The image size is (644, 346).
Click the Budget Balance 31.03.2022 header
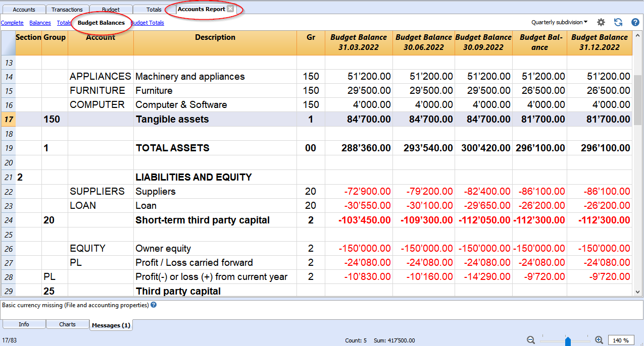(x=359, y=42)
